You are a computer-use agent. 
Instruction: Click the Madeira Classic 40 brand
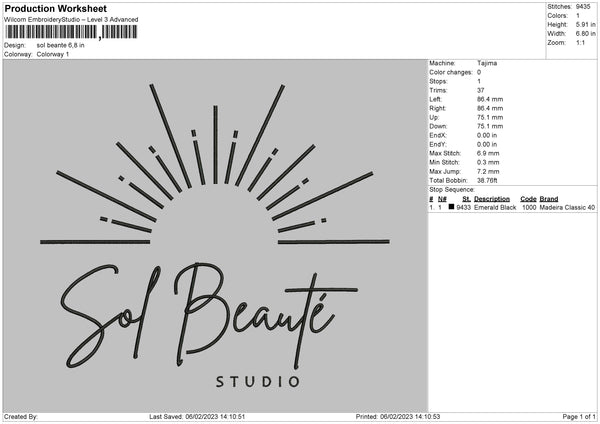pyautogui.click(x=567, y=207)
